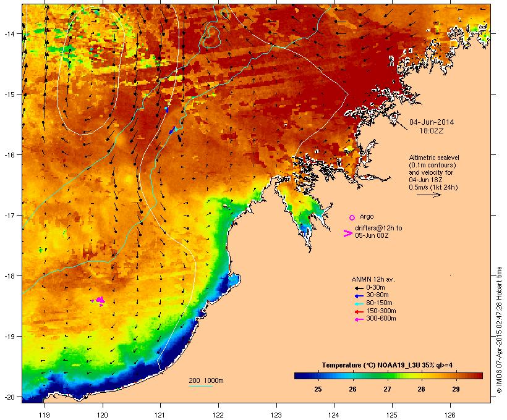Screen dimensions: 507x420
Task: Click the colorbar tick label 26
Action: click(353, 389)
